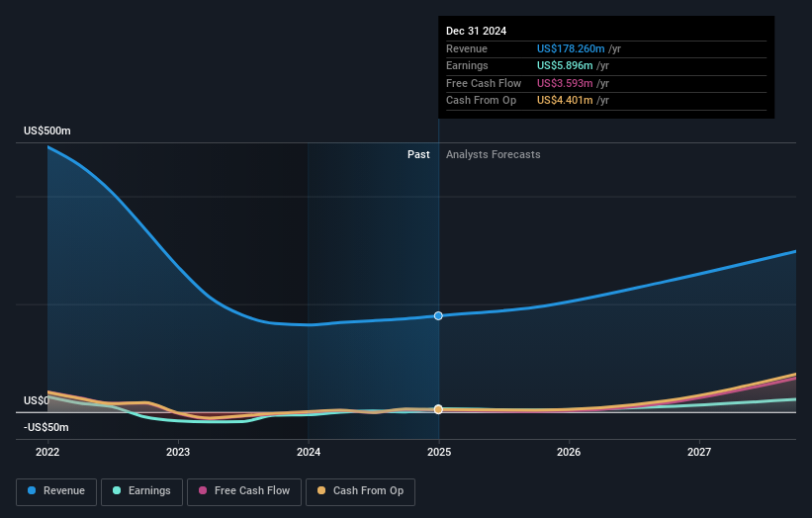This screenshot has height=518, width=812.
Task: Toggle the Earnings legend series
Action: [x=141, y=491]
